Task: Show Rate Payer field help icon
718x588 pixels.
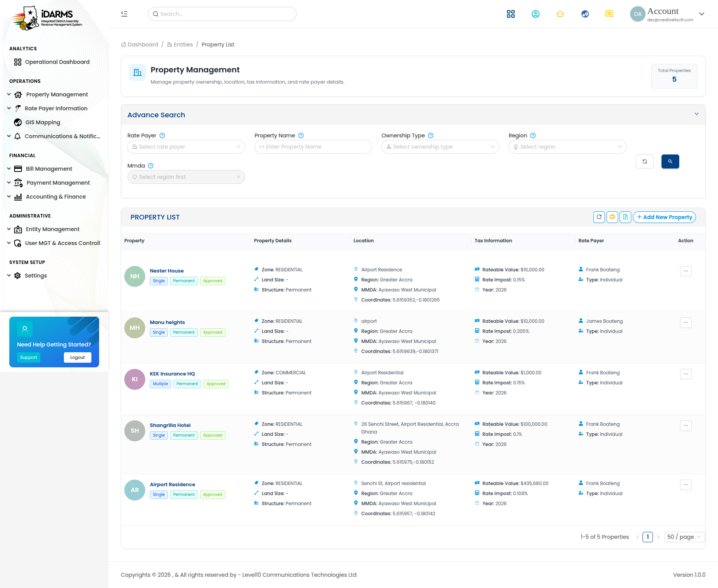Action: click(162, 135)
